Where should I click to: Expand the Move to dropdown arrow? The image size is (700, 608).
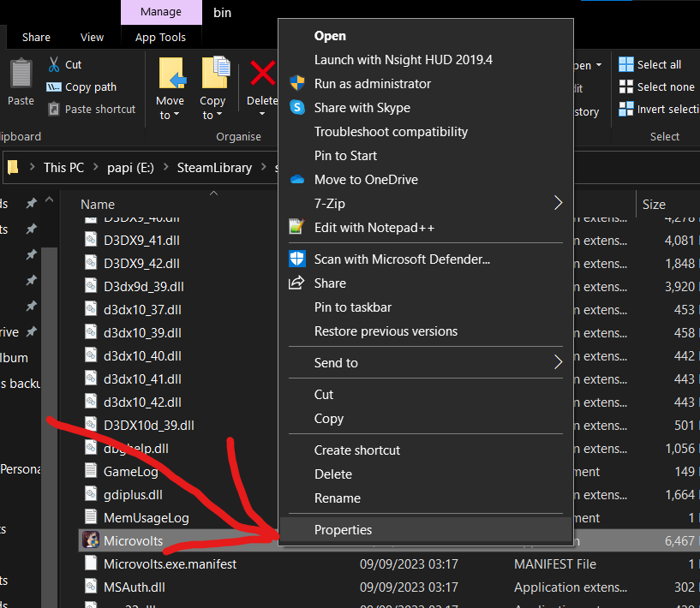click(x=176, y=115)
